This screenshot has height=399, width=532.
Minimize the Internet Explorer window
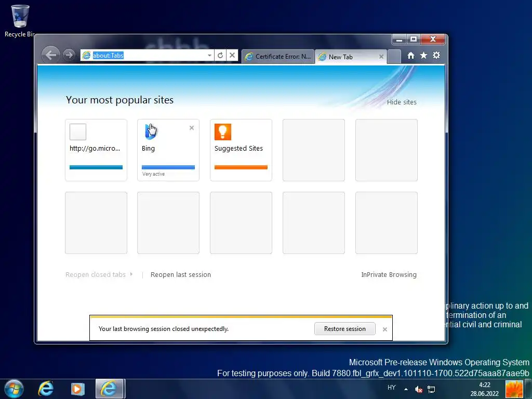coord(400,39)
